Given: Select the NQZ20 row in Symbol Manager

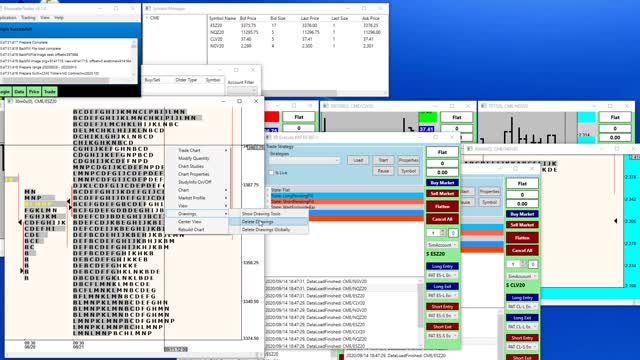Looking at the screenshot, I should (297, 32).
